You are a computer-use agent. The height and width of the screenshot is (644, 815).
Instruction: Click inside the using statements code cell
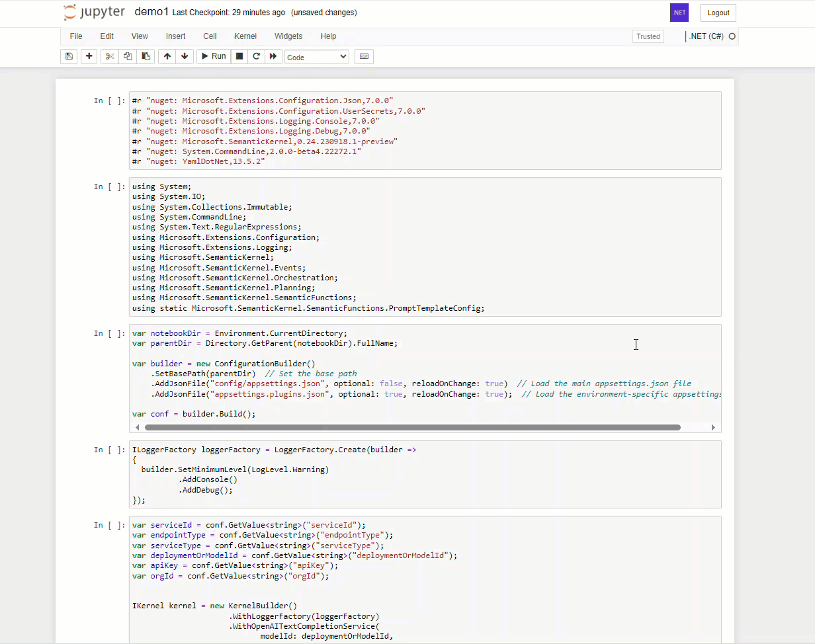tap(425, 247)
